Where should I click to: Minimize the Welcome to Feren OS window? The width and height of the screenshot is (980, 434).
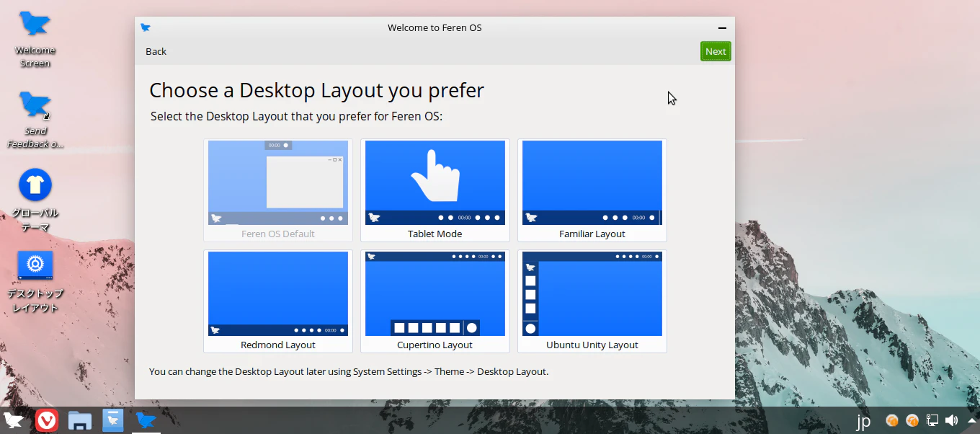click(x=722, y=28)
